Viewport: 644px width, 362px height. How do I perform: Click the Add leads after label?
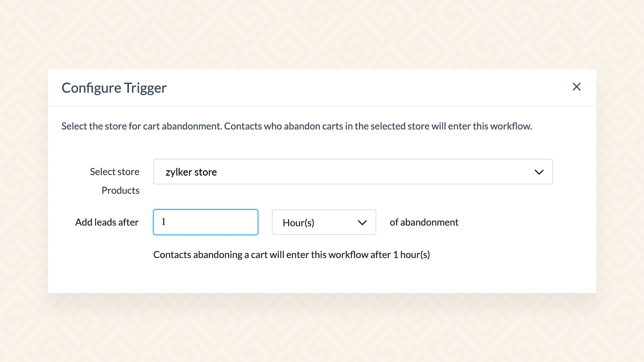pos(107,222)
